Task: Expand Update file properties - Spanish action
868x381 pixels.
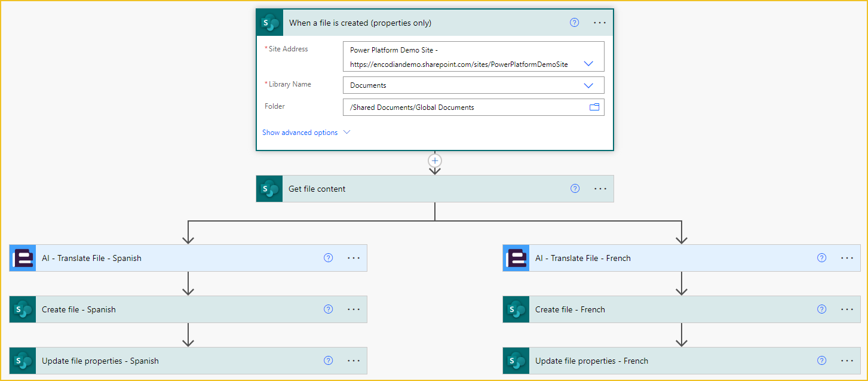Action: coord(188,361)
